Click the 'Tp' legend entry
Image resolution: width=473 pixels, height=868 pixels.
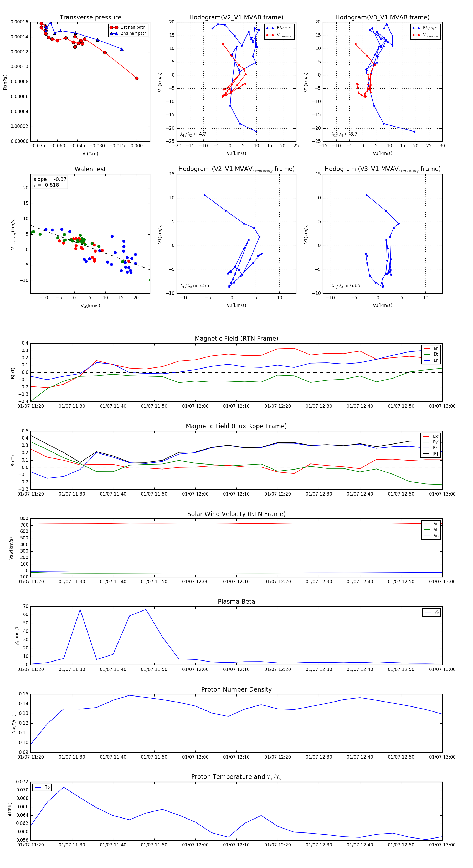coord(42,787)
